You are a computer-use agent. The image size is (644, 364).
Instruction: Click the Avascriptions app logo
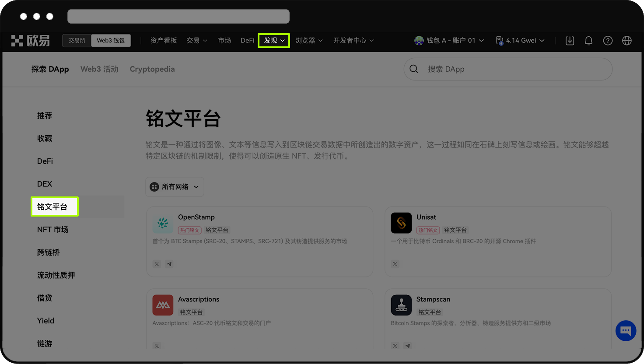[163, 305]
